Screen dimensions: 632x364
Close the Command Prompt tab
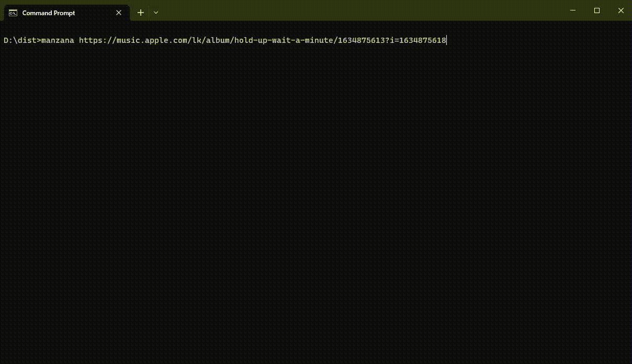coord(119,13)
